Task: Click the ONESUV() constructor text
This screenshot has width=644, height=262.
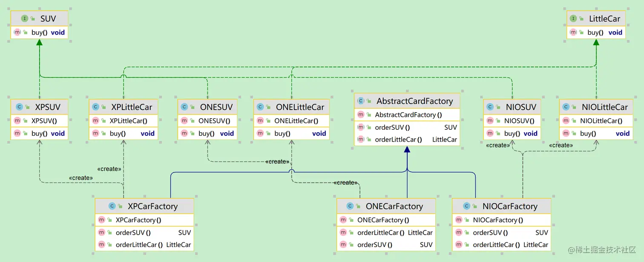Action: coord(214,121)
